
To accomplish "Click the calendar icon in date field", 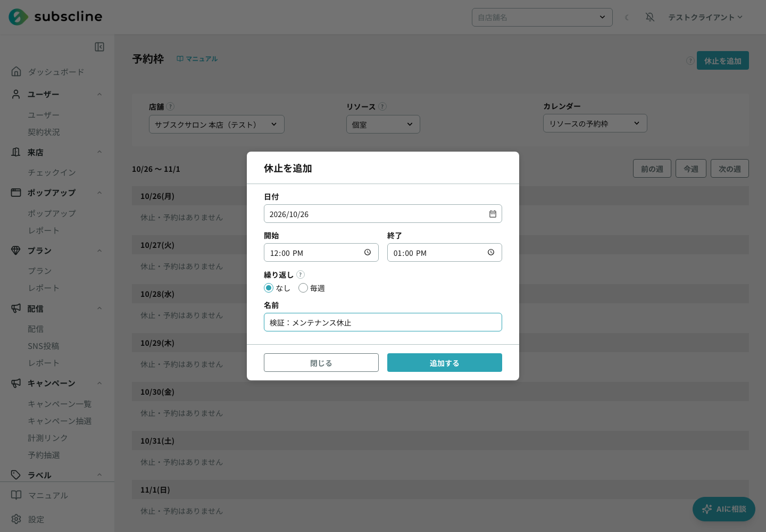I will [493, 214].
